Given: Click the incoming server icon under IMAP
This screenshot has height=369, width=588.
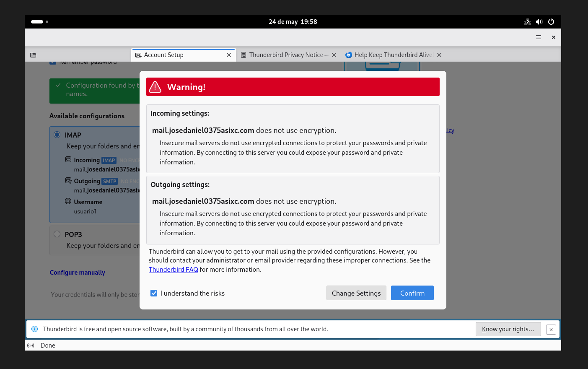Looking at the screenshot, I should pos(68,159).
